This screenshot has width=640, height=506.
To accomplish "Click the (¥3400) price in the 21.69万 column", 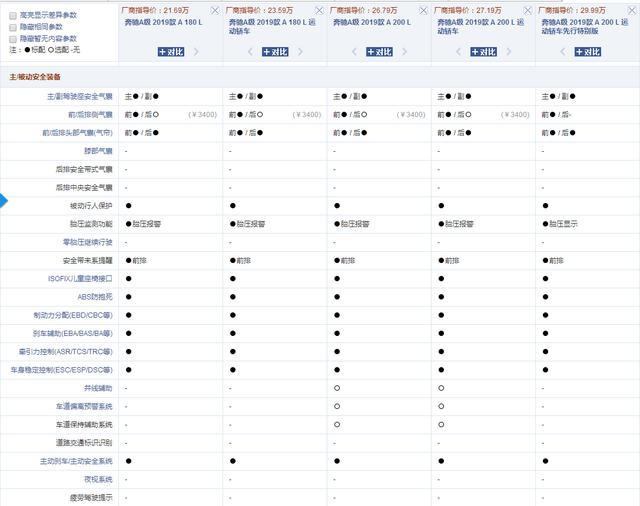I will click(x=203, y=115).
